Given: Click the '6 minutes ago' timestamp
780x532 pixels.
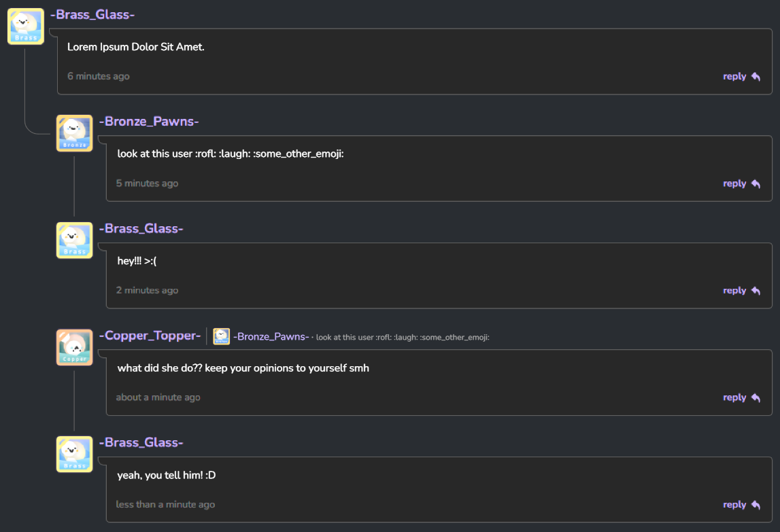Looking at the screenshot, I should (x=99, y=76).
